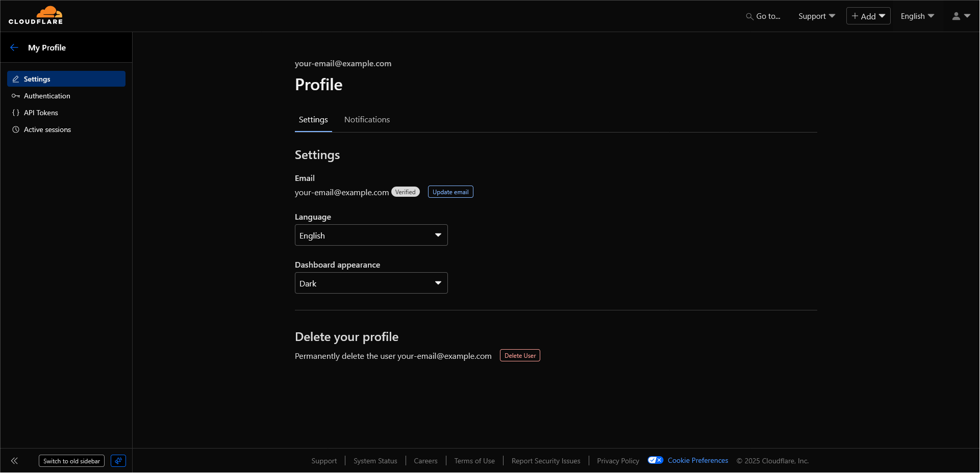Open Settings in the sidebar
This screenshot has height=473, width=980.
click(x=66, y=79)
